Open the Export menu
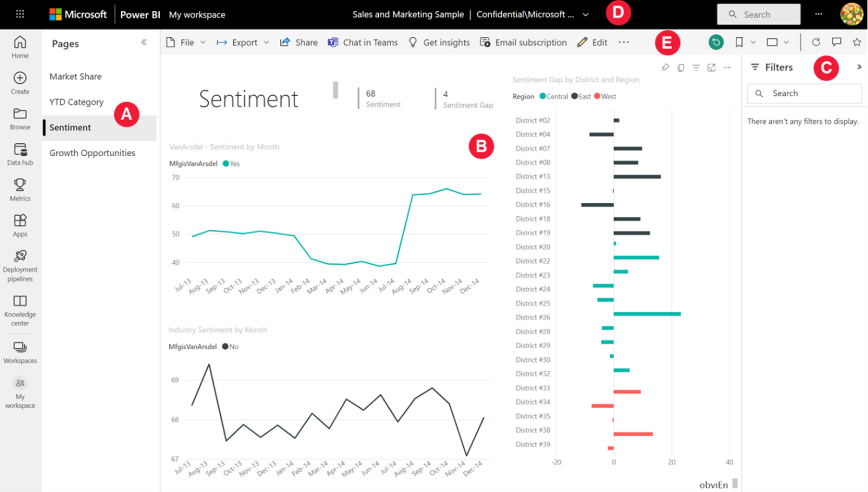 243,42
